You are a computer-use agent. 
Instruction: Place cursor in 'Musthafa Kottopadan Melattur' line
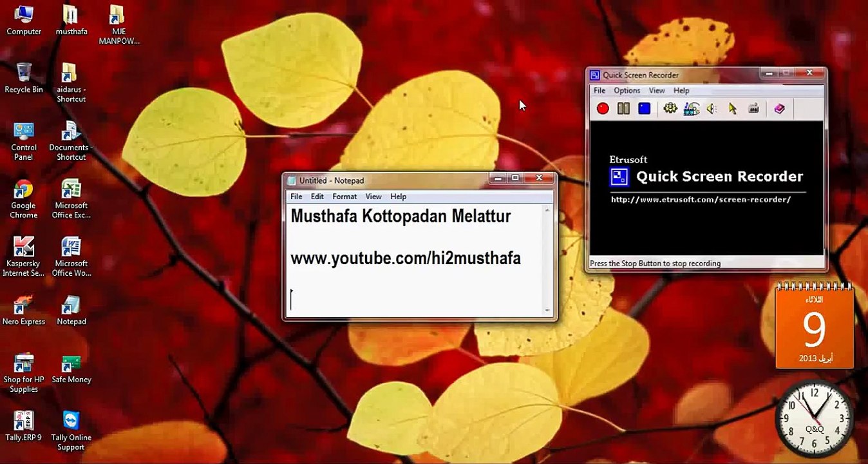coord(401,216)
